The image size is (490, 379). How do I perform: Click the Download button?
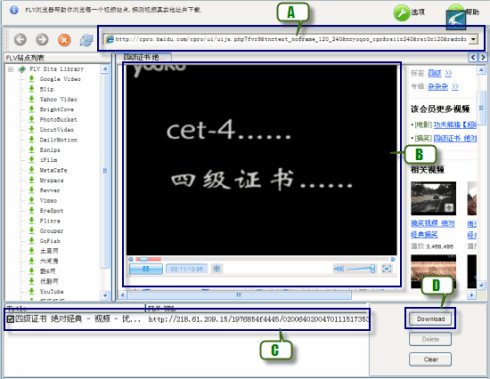pyautogui.click(x=430, y=319)
